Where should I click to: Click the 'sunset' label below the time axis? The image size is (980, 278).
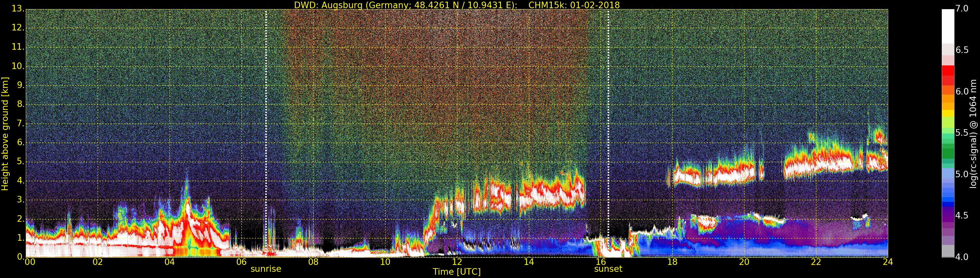pyautogui.click(x=608, y=269)
